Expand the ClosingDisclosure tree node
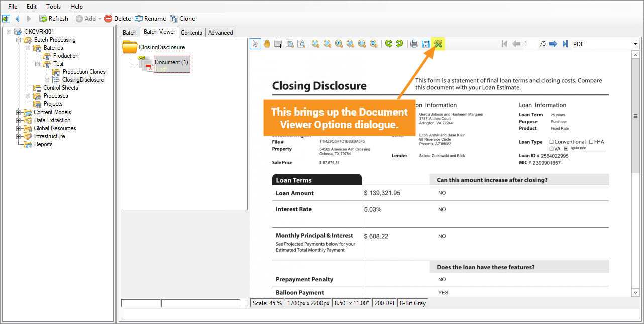Image resolution: width=644 pixels, height=324 pixels. pos(47,80)
